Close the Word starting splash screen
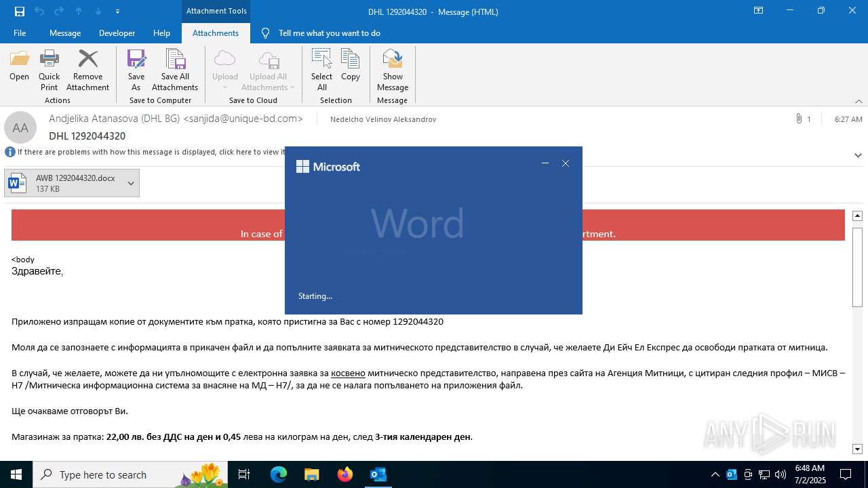This screenshot has width=868, height=488. [x=566, y=163]
